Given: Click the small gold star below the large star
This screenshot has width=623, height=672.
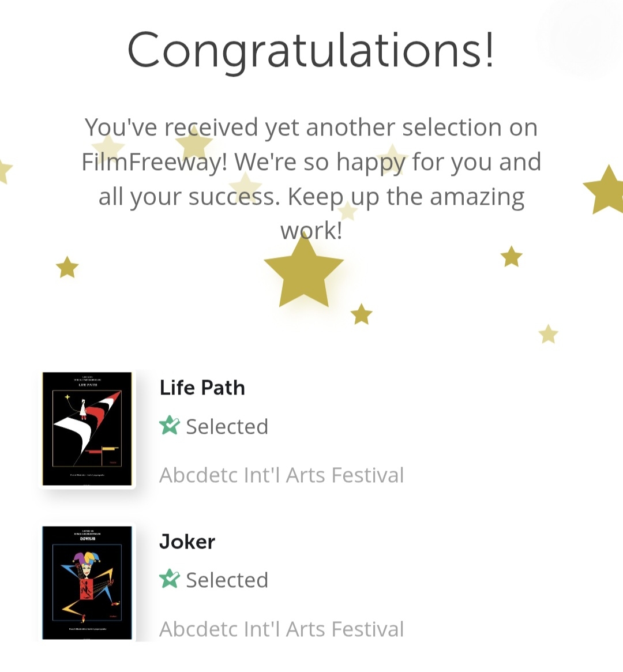Looking at the screenshot, I should coord(362,314).
